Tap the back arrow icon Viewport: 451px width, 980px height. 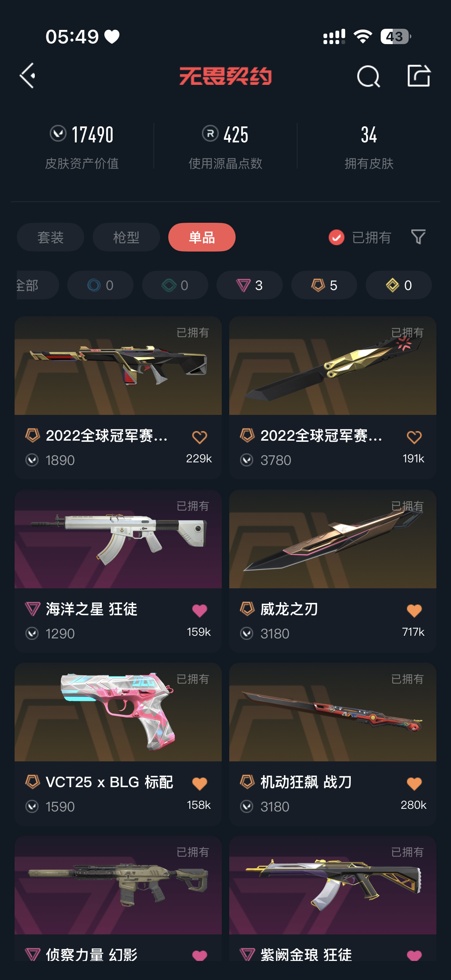(x=27, y=76)
